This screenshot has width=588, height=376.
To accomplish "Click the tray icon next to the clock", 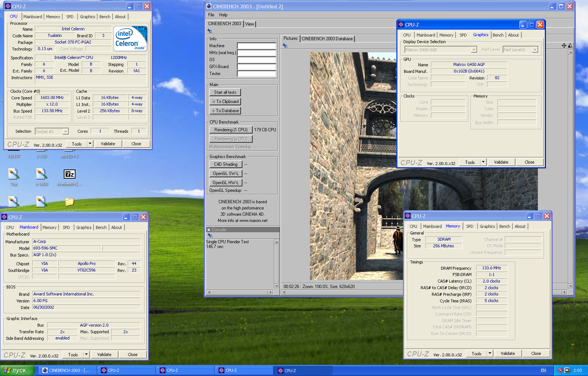I will 567,370.
